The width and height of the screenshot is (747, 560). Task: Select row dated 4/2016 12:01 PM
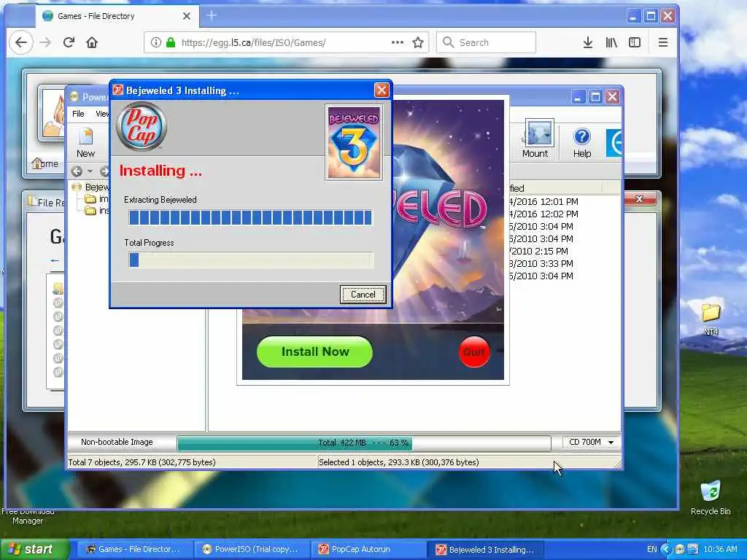pyautogui.click(x=543, y=202)
